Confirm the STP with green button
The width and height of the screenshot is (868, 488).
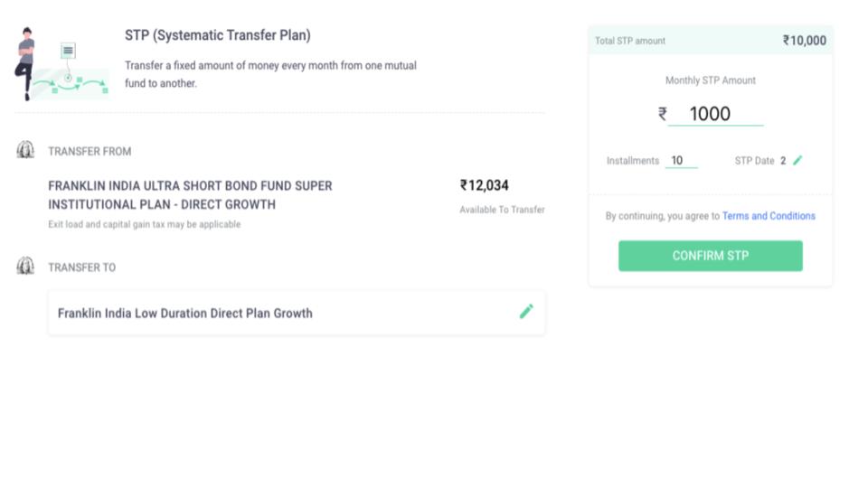tap(711, 256)
